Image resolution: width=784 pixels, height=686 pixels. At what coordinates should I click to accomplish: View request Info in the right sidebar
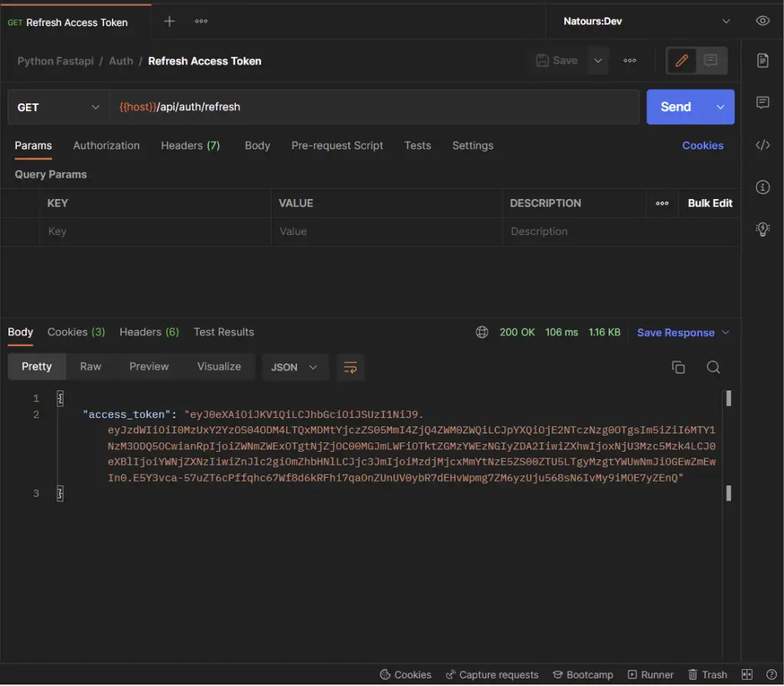[763, 186]
